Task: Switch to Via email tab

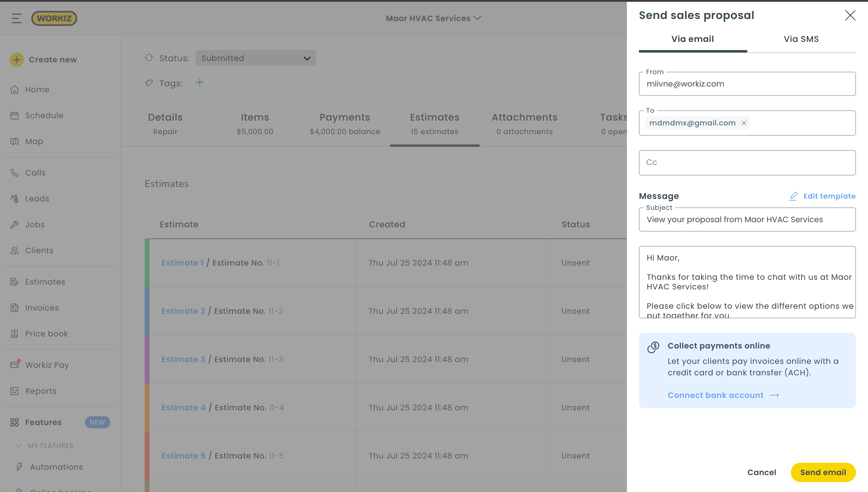Action: (x=693, y=39)
